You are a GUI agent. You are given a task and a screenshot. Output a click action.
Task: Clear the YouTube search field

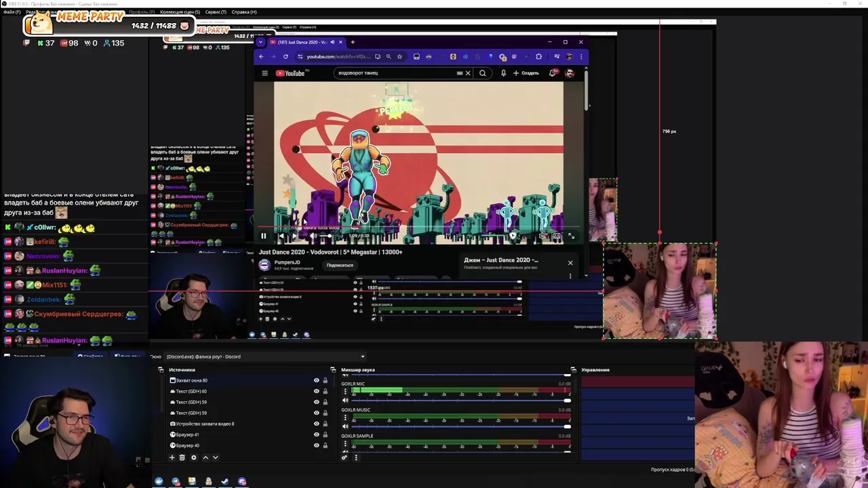[467, 73]
